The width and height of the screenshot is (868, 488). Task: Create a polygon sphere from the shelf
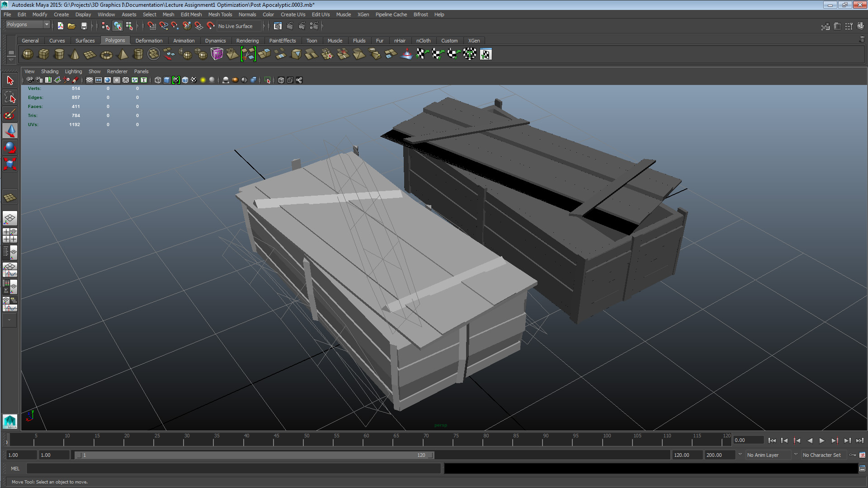tap(28, 55)
